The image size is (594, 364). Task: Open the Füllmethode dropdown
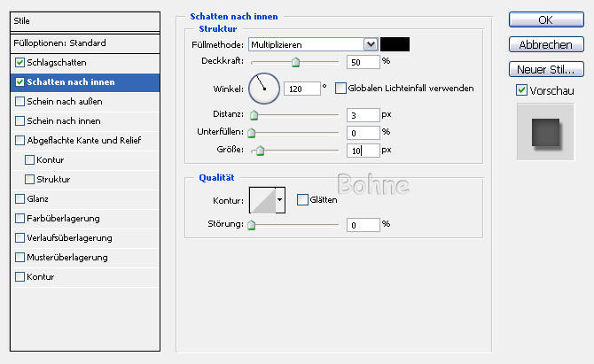coord(371,43)
